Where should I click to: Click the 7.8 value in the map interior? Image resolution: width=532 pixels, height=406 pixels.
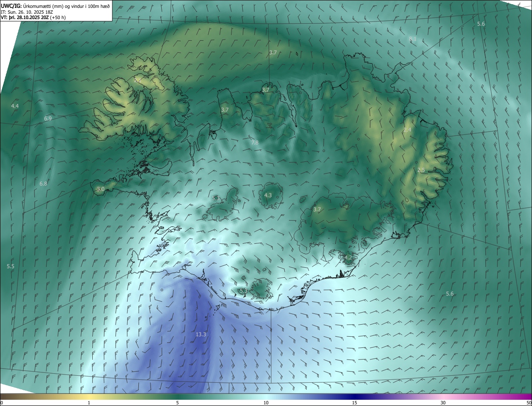pyautogui.click(x=255, y=142)
